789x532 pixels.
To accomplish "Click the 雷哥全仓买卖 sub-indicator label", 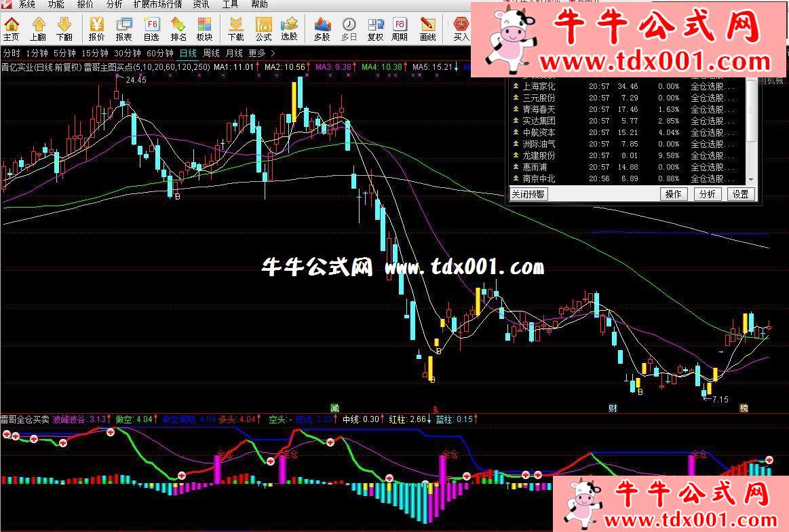I will tap(24, 419).
